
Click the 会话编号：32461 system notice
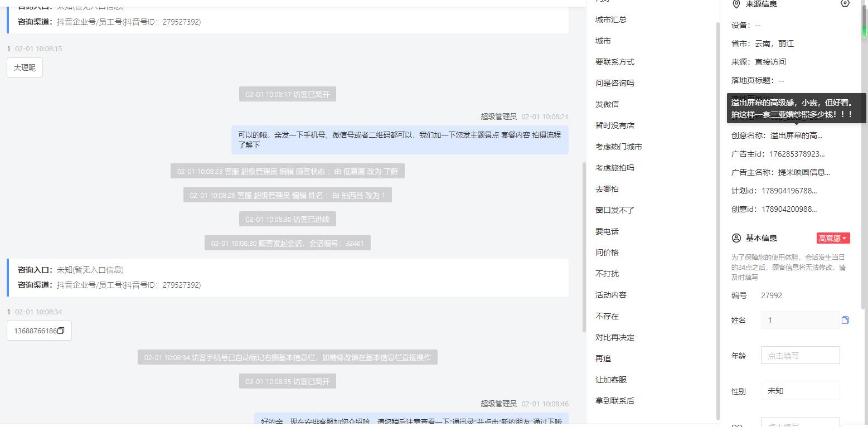(288, 243)
